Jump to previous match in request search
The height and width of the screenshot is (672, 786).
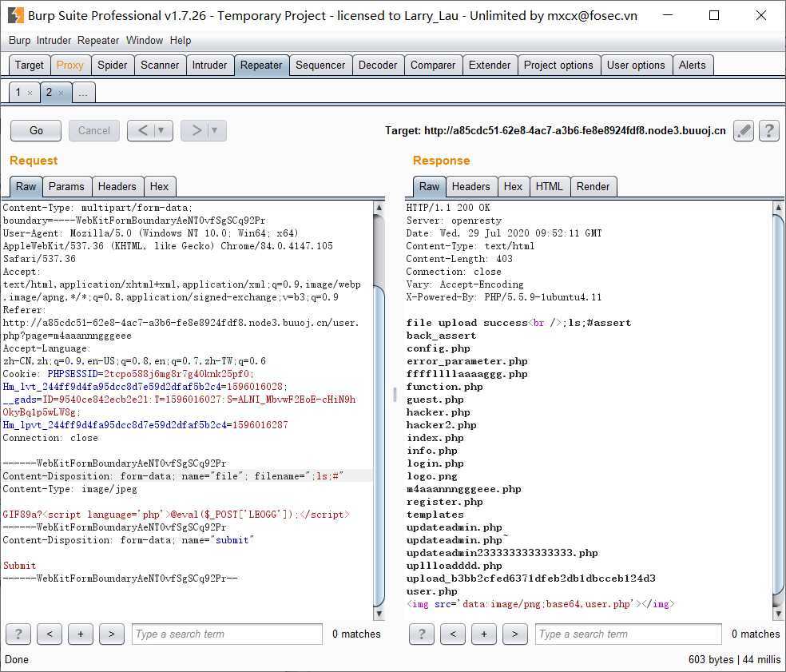pyautogui.click(x=50, y=634)
